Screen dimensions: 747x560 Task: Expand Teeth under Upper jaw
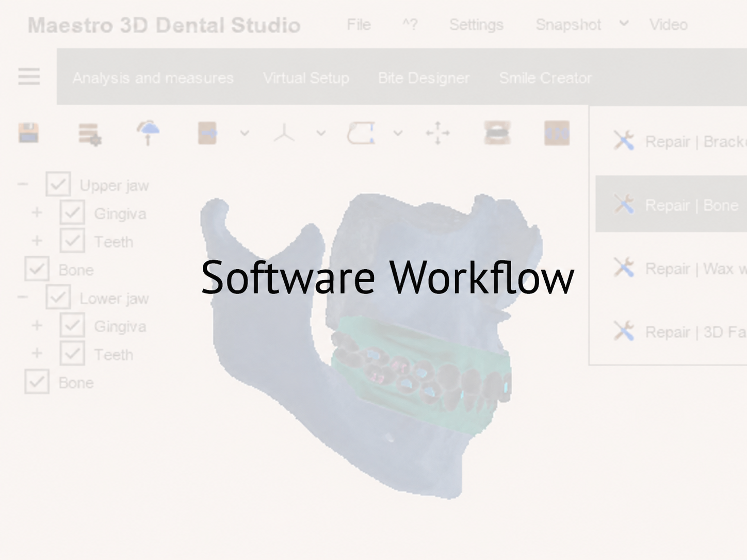point(37,241)
